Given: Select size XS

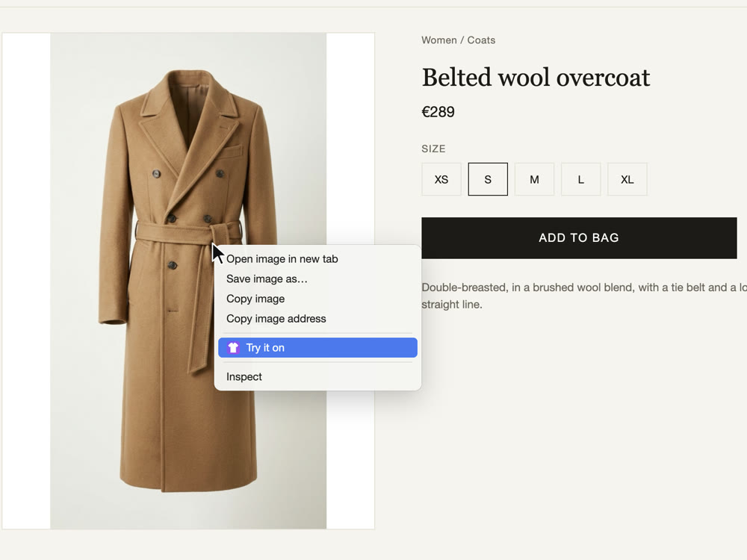Looking at the screenshot, I should [441, 179].
